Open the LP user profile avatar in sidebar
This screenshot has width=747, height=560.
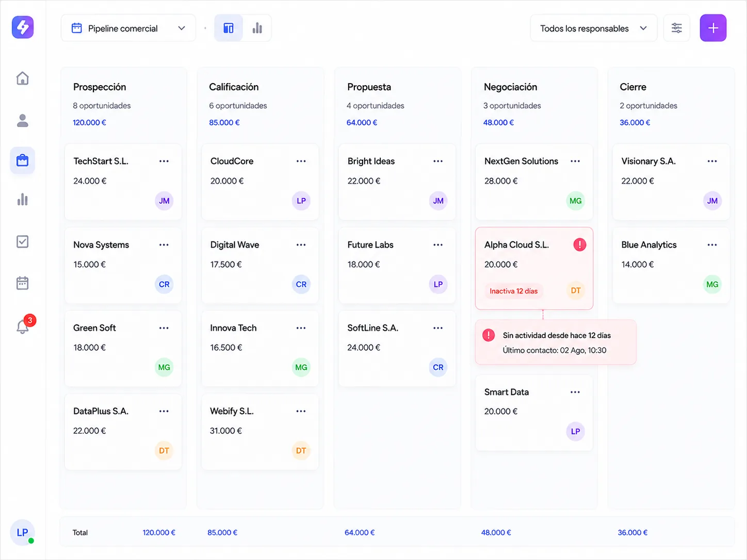click(22, 532)
